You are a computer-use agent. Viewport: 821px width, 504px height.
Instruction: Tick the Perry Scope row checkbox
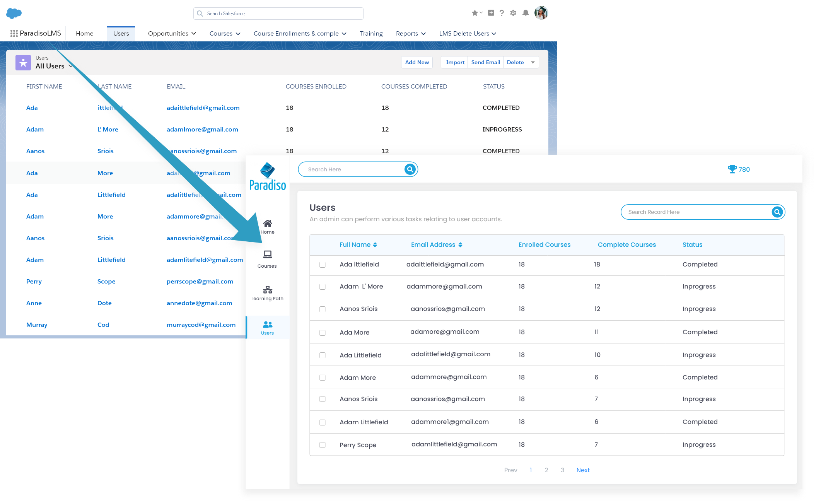click(323, 445)
